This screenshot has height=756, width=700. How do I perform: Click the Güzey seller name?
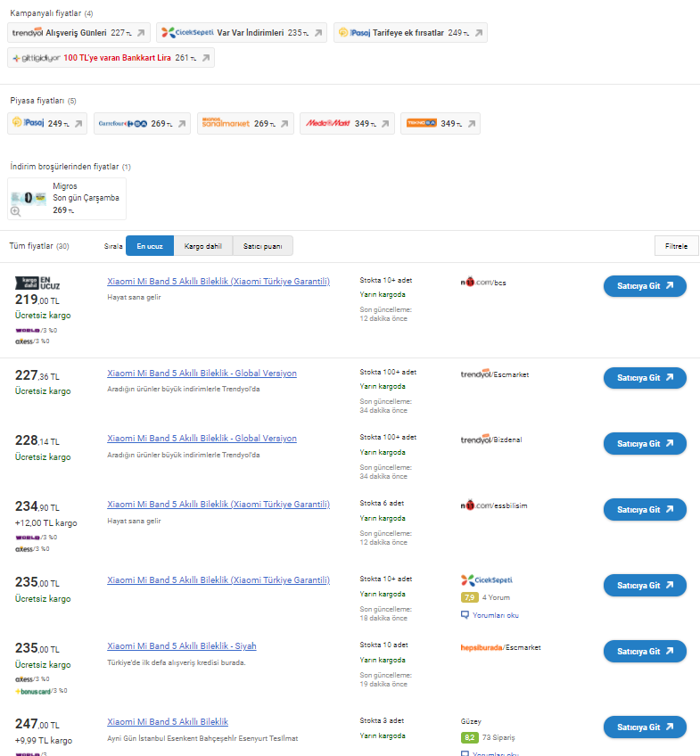471,722
